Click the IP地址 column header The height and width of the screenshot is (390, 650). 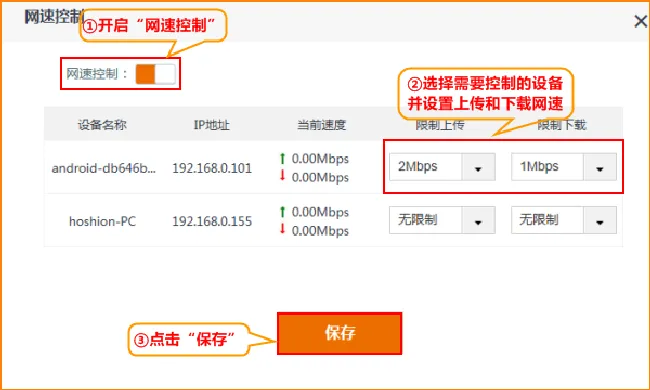pyautogui.click(x=211, y=125)
